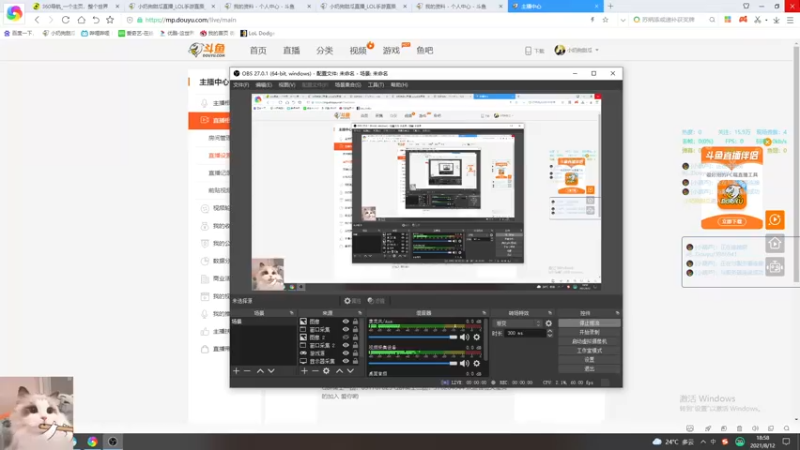Viewport: 800px width, 450px height.
Task: Pop out the Audio Mixer dock header icon
Action: (x=484, y=313)
